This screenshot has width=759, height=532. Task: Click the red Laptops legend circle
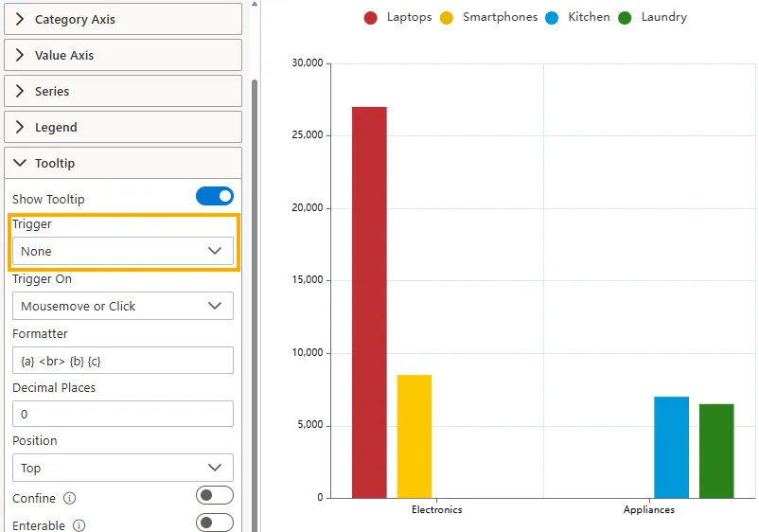pyautogui.click(x=371, y=18)
